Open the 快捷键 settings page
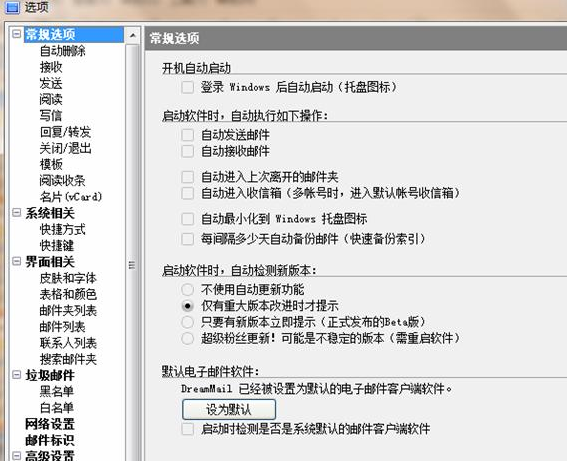 [x=57, y=246]
